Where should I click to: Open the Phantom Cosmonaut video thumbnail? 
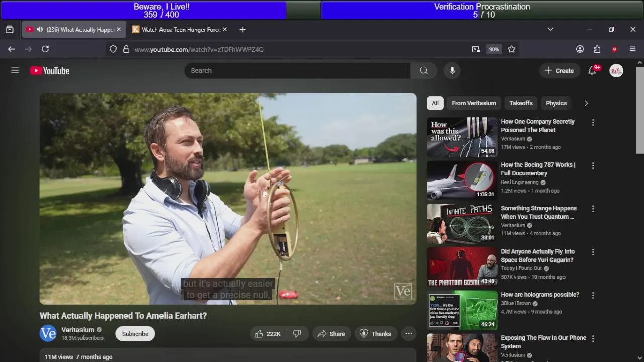coord(462,266)
